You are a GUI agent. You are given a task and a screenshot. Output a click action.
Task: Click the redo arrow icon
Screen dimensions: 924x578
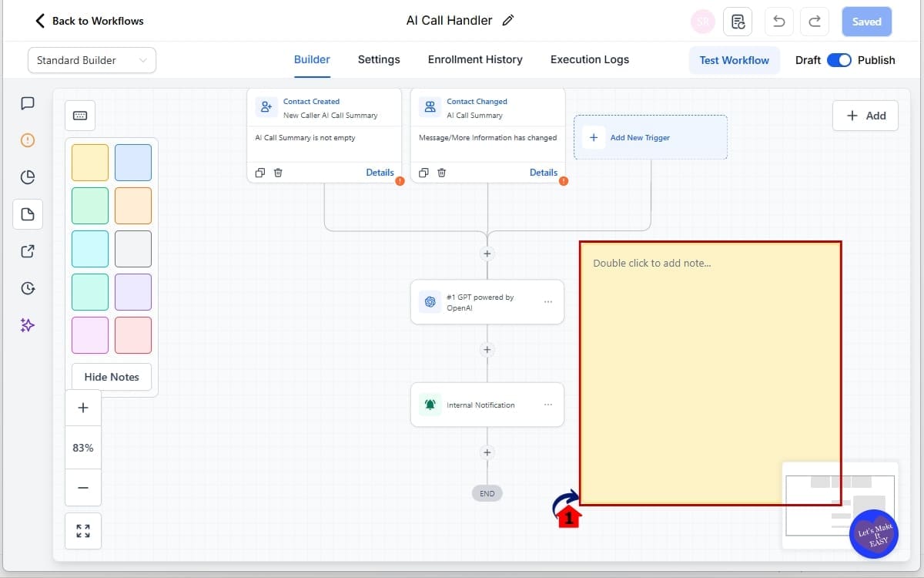tap(815, 22)
